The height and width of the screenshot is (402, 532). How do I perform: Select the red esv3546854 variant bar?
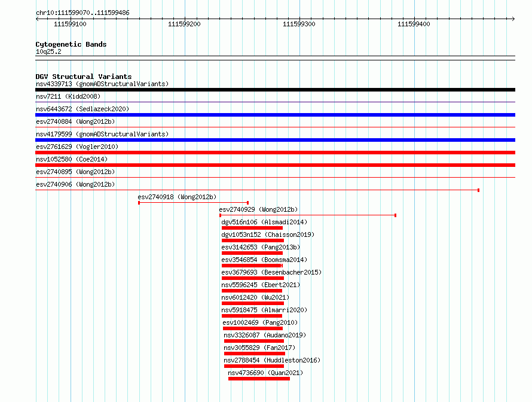tap(252, 266)
